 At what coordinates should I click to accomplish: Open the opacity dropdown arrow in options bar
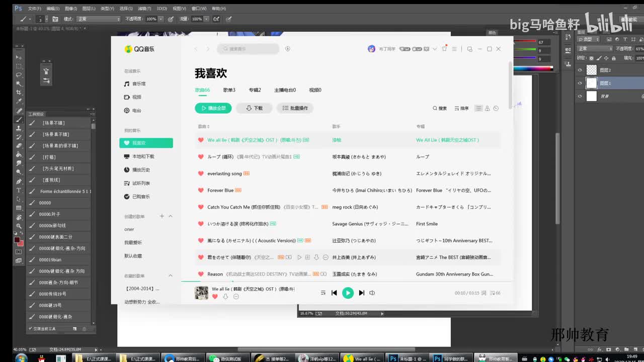tap(161, 19)
